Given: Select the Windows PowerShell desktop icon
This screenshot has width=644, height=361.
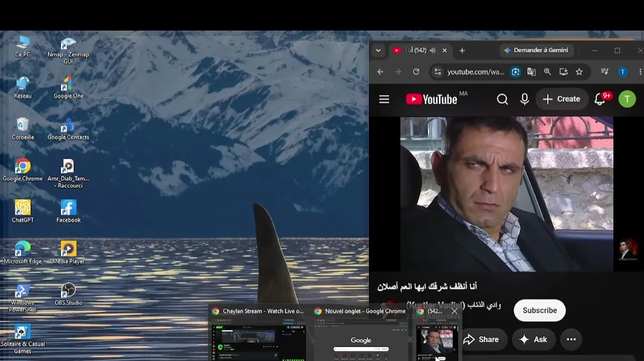Looking at the screenshot, I should pyautogui.click(x=23, y=297).
